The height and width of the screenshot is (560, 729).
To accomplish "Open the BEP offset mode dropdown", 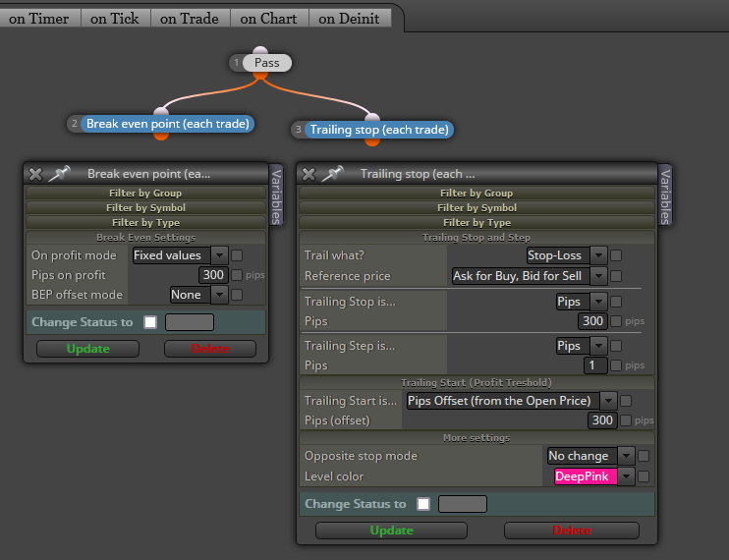I will pos(199,295).
